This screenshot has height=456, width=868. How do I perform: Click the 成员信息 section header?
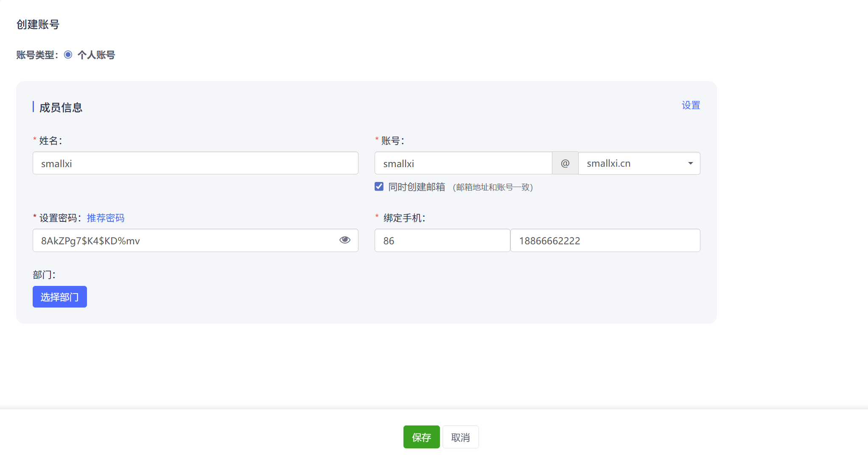(x=61, y=107)
